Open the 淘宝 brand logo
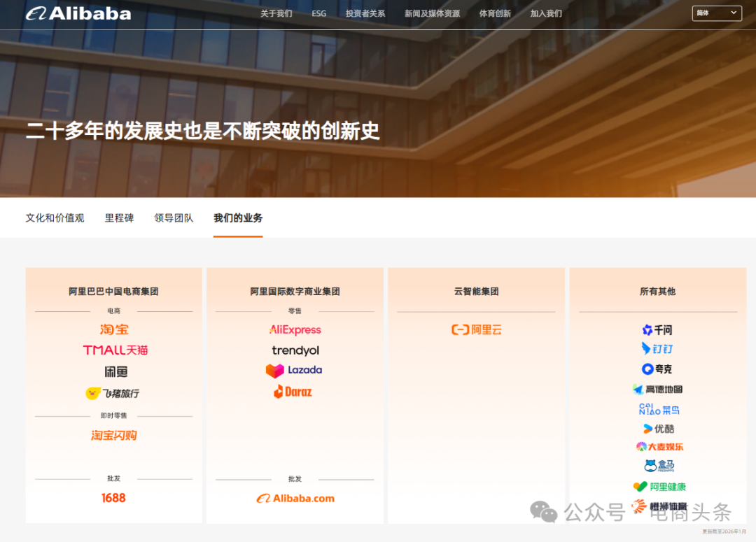This screenshot has width=756, height=542. [114, 329]
